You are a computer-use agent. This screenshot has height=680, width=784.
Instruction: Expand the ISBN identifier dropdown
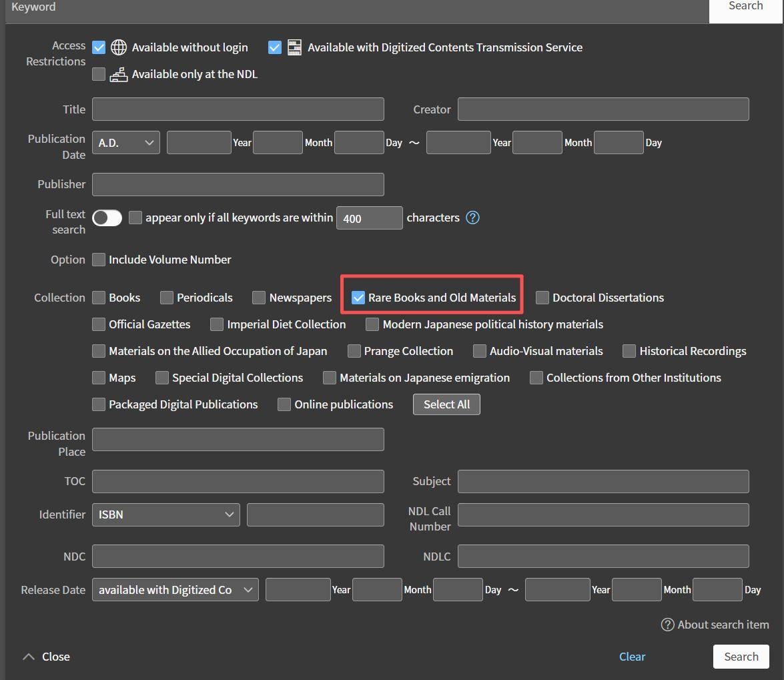pos(165,515)
